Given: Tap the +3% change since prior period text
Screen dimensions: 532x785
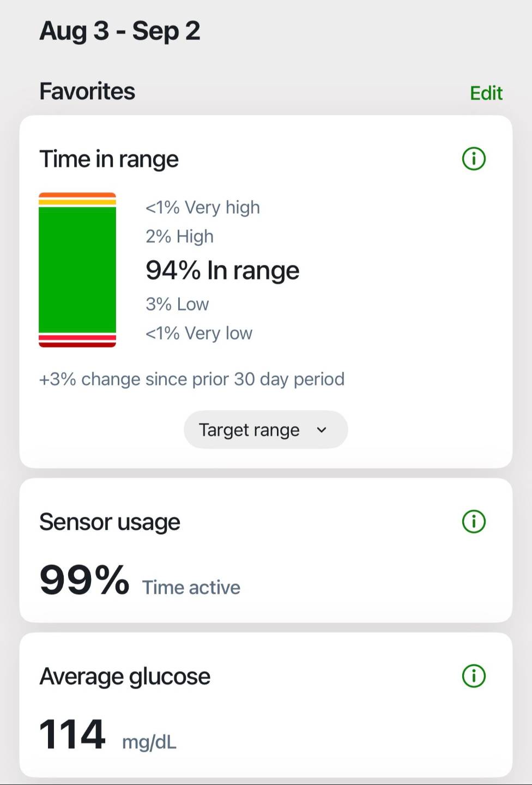Looking at the screenshot, I should tap(192, 379).
